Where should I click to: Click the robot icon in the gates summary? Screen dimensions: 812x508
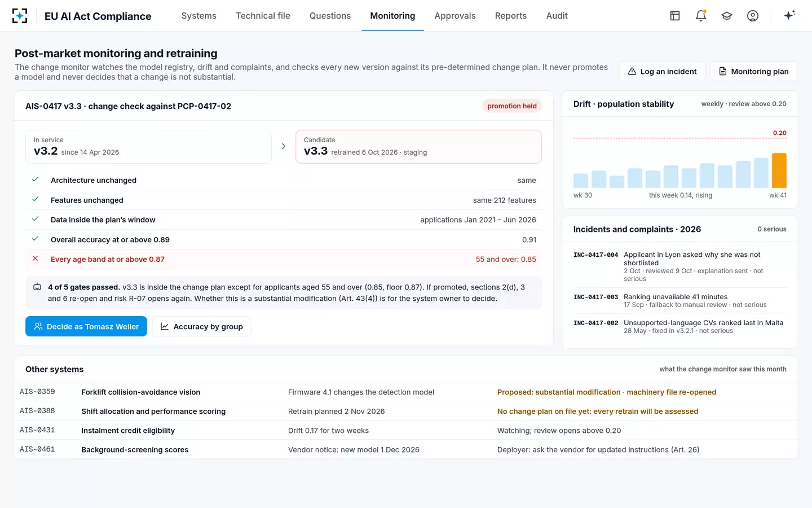tap(37, 287)
